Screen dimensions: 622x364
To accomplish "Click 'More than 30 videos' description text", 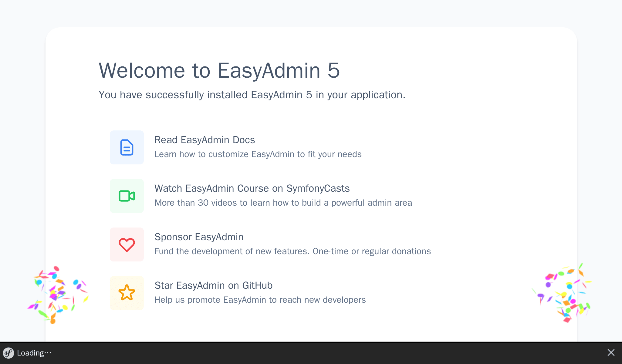I will point(283,203).
